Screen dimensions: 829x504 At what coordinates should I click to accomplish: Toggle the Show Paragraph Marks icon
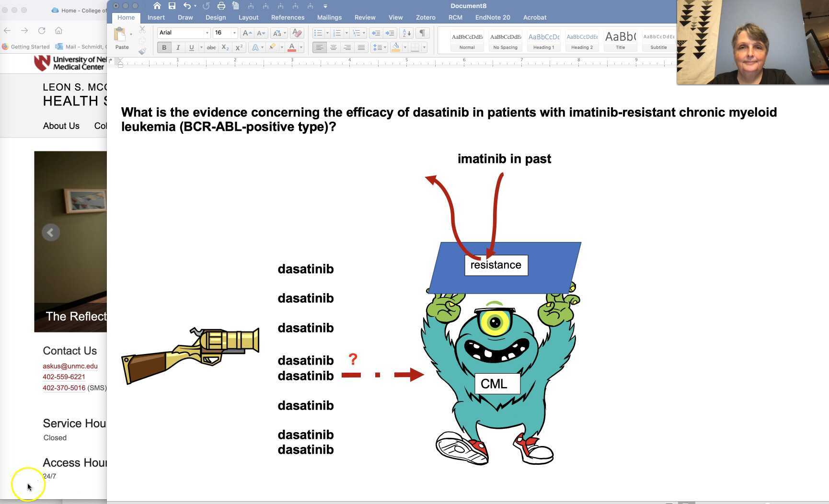422,33
